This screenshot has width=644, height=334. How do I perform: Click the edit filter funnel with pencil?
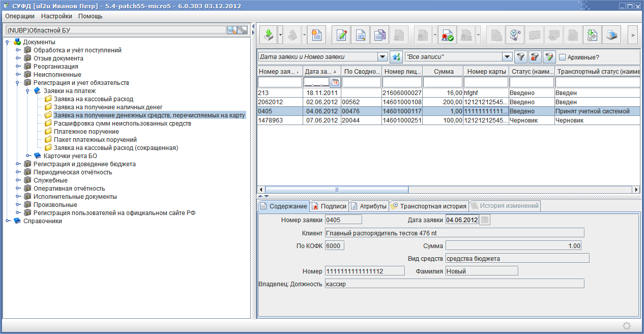click(x=549, y=57)
